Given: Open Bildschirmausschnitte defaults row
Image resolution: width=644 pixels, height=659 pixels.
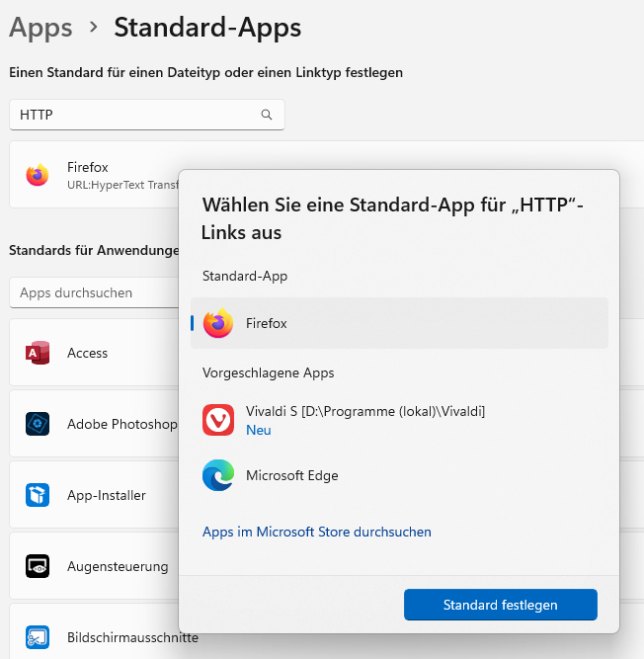Looking at the screenshot, I should 95,631.
